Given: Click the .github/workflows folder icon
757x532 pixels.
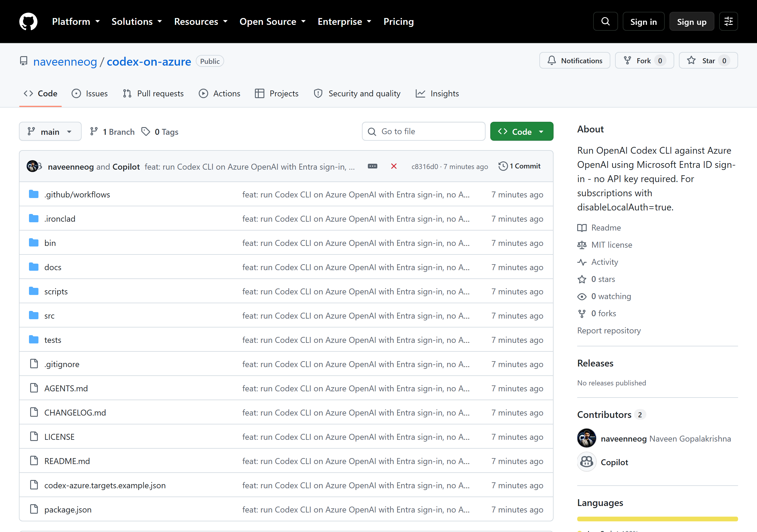Looking at the screenshot, I should [x=34, y=194].
